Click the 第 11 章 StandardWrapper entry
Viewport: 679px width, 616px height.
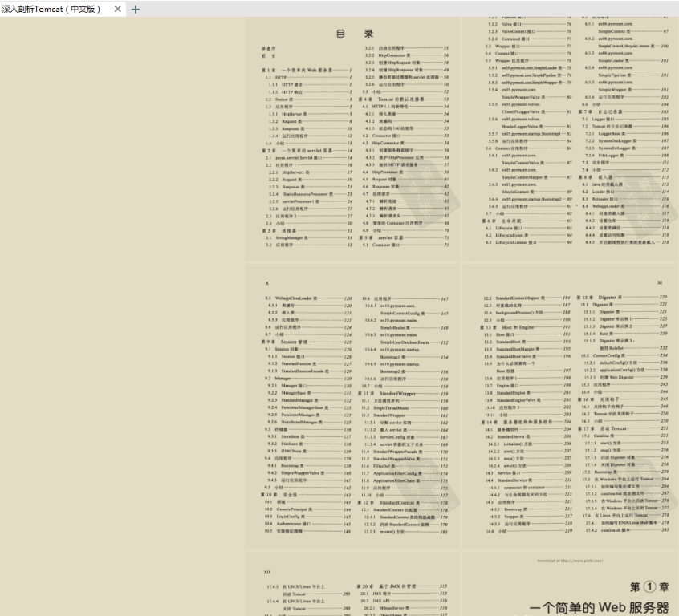click(x=403, y=394)
